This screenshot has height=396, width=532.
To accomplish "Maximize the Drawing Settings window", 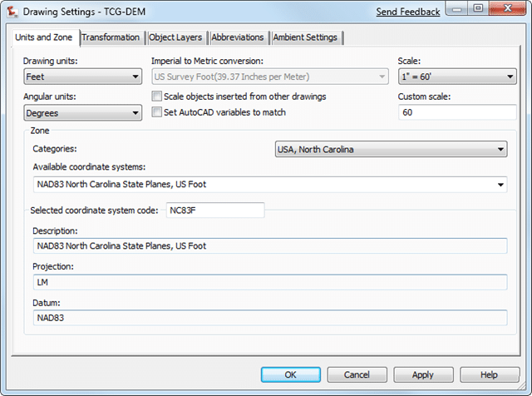I will 478,9.
